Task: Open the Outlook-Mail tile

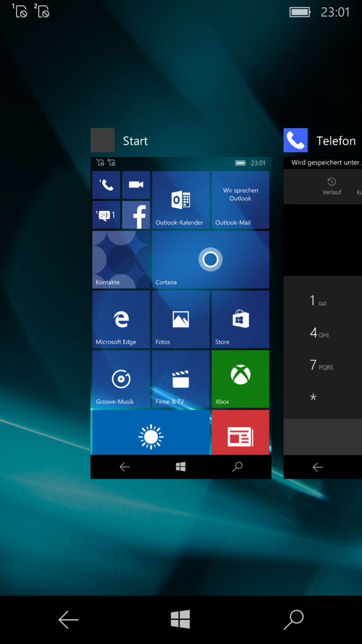Action: [240, 200]
